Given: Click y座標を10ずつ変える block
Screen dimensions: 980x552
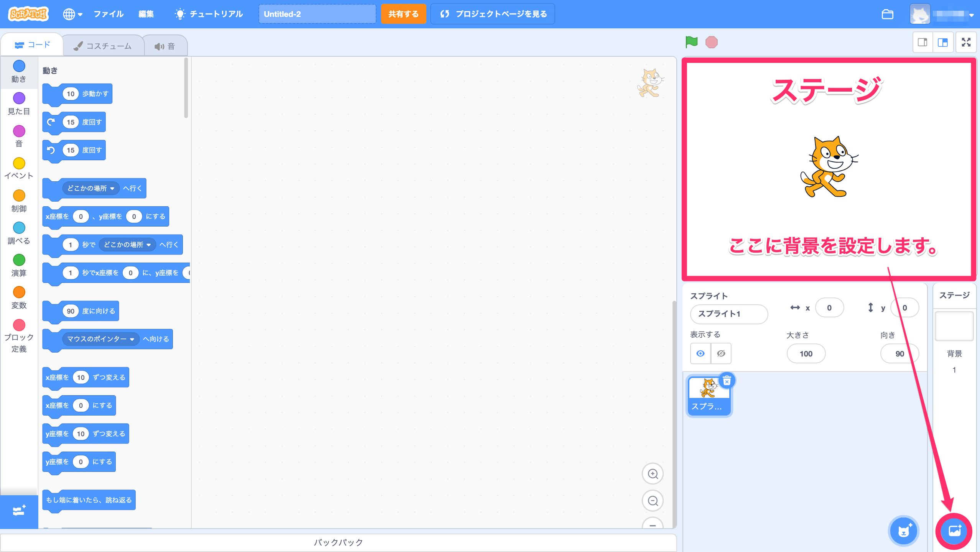Looking at the screenshot, I should click(86, 434).
